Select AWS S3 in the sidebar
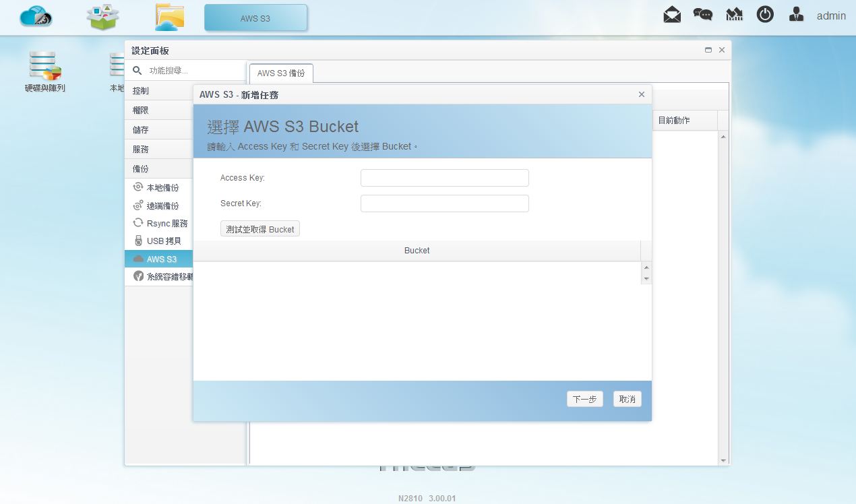 point(159,259)
